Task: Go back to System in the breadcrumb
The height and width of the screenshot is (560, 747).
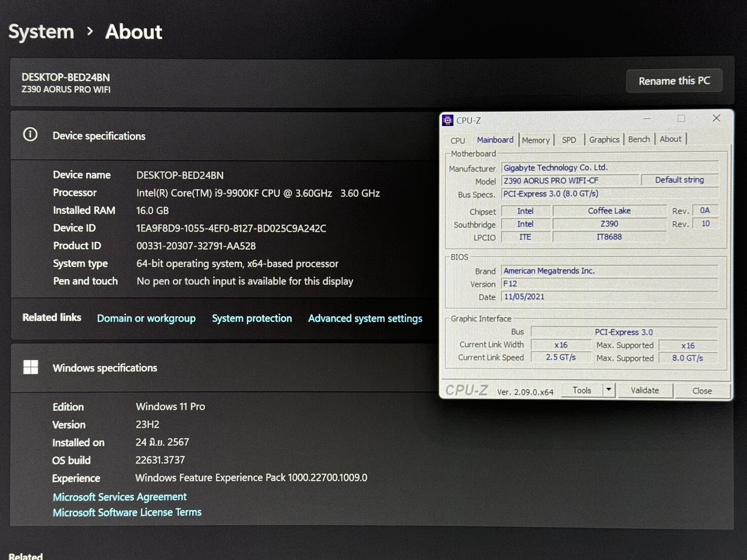Action: [41, 32]
